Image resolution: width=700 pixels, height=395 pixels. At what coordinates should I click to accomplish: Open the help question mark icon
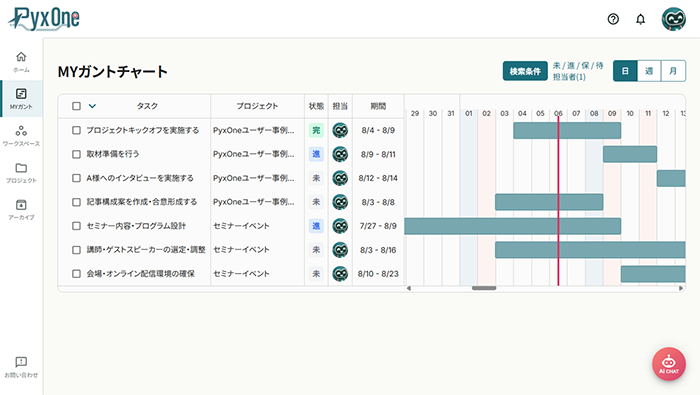[x=613, y=19]
